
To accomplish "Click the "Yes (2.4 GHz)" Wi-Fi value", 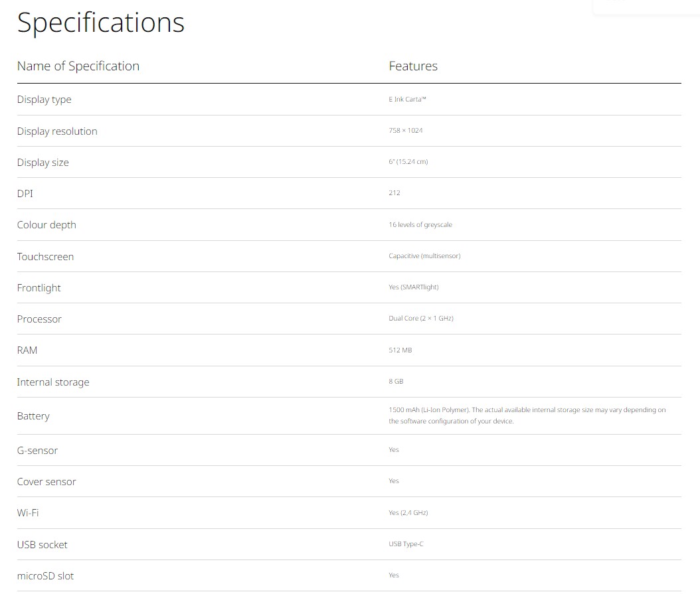I will tap(403, 512).
